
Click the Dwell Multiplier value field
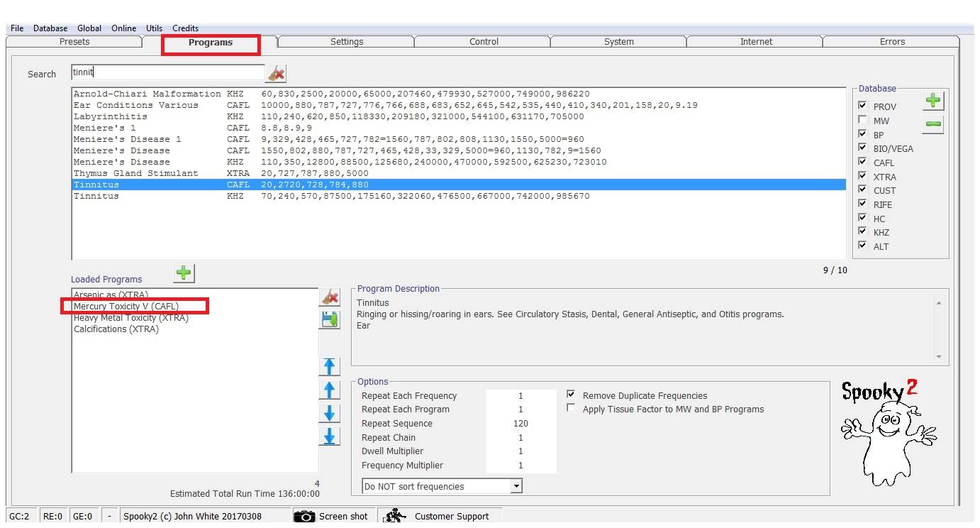click(520, 451)
